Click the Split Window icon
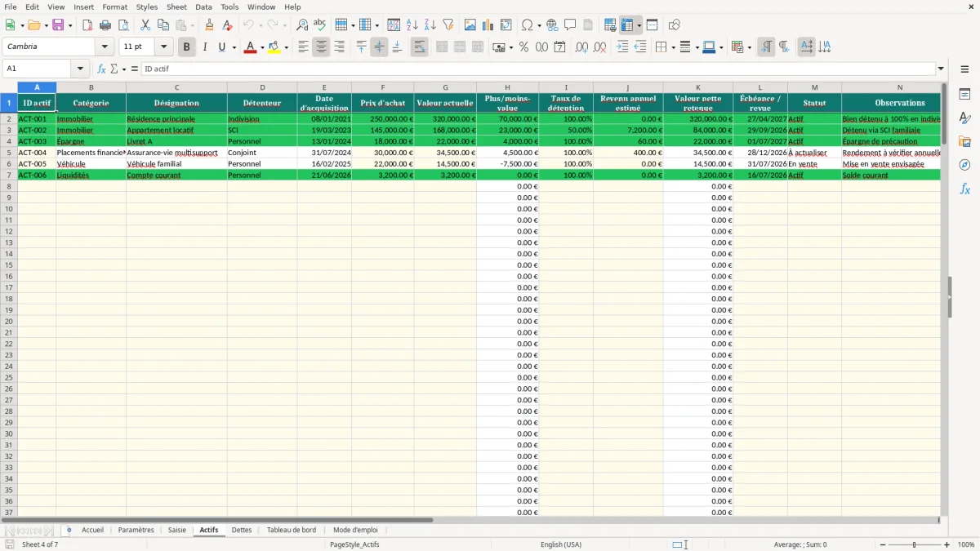980x551 pixels. coord(653,25)
